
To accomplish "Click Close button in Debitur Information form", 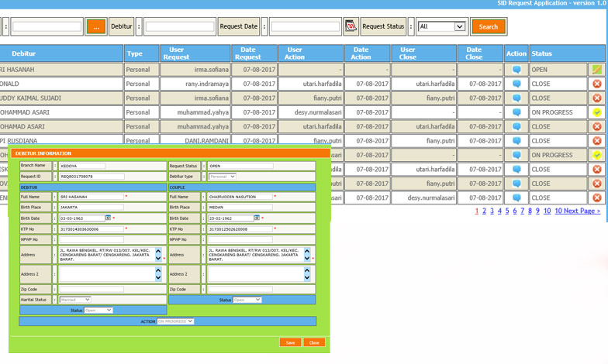I will 314,342.
